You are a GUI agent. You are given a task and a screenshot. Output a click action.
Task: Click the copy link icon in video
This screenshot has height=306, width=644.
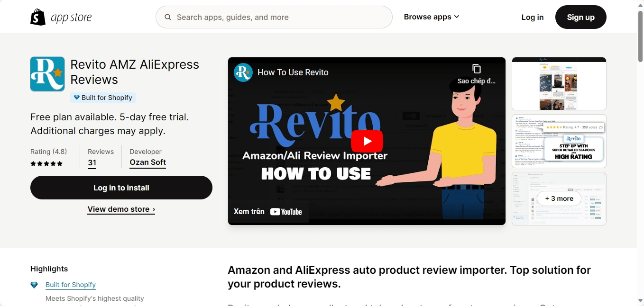click(477, 69)
